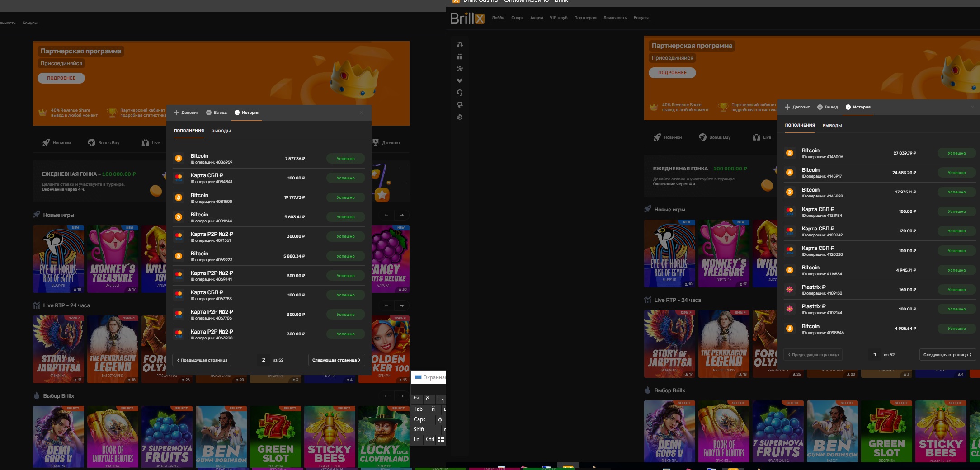Click Tab key on on-screen keyboard
This screenshot has width=980, height=470.
[x=419, y=409]
